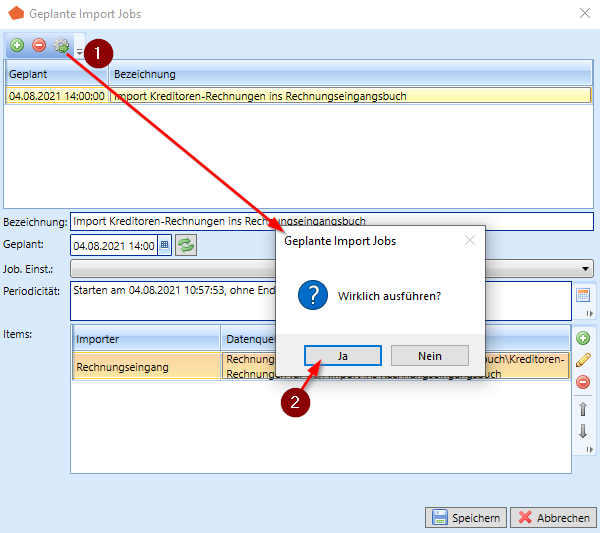Refresh the planned date with green arrows
Screen dimensions: 600x533
pos(186,245)
